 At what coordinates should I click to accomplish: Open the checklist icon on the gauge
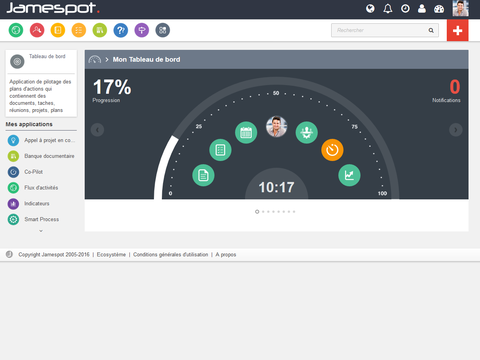[220, 150]
